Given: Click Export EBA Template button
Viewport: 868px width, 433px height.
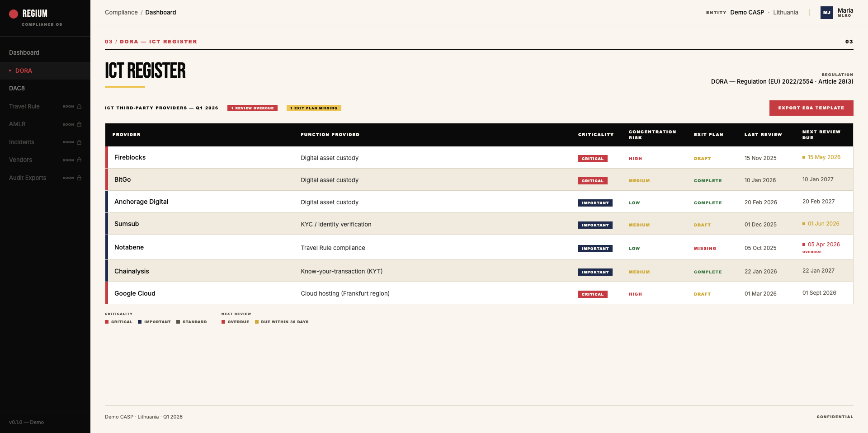Looking at the screenshot, I should [x=811, y=108].
